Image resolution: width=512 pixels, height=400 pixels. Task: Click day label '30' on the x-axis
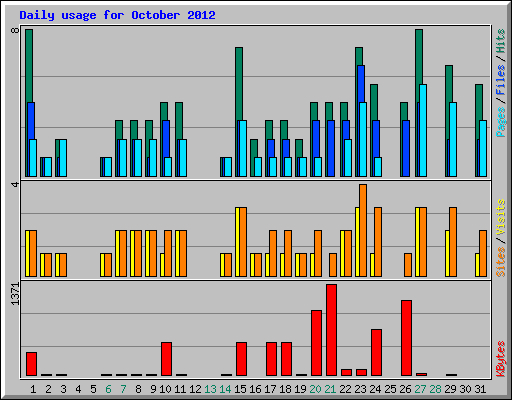(x=465, y=389)
